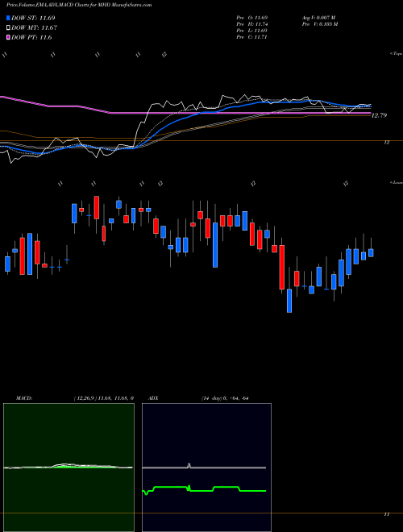
Task: Click the blue DOW ST legend swatch
Action: (x=9, y=19)
